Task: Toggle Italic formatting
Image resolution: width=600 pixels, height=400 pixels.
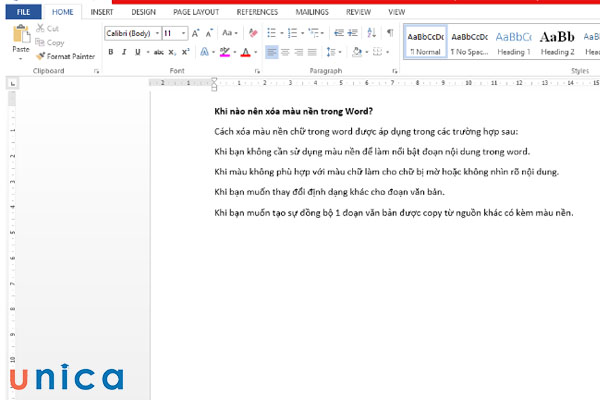Action: point(125,51)
